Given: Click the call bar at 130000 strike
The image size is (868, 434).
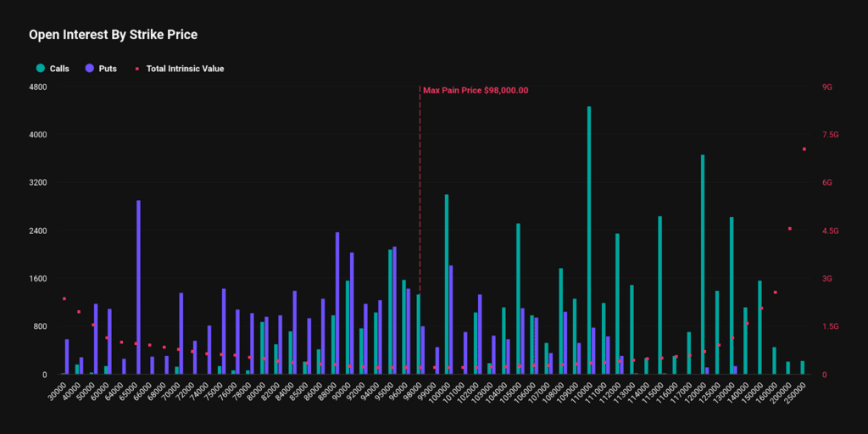Looking at the screenshot, I should click(732, 296).
